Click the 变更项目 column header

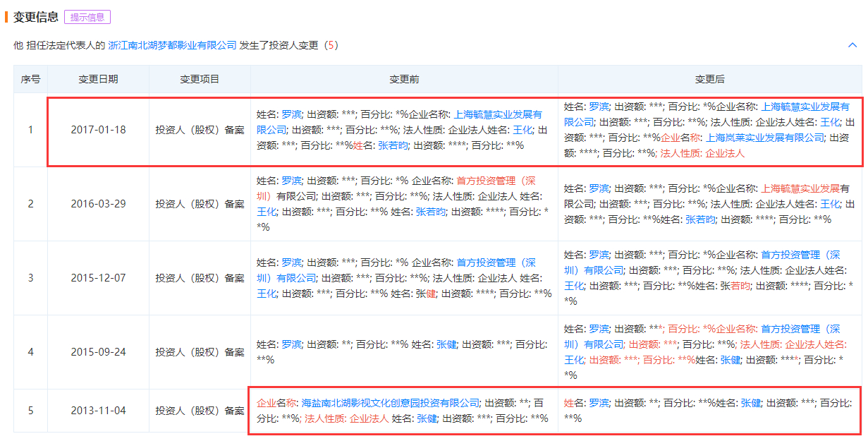tap(200, 79)
